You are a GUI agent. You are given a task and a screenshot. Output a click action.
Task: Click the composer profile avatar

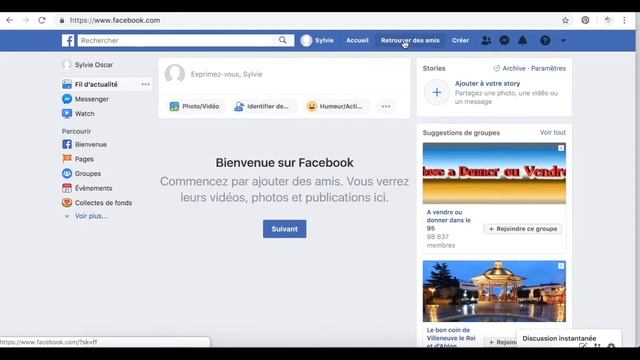(175, 74)
